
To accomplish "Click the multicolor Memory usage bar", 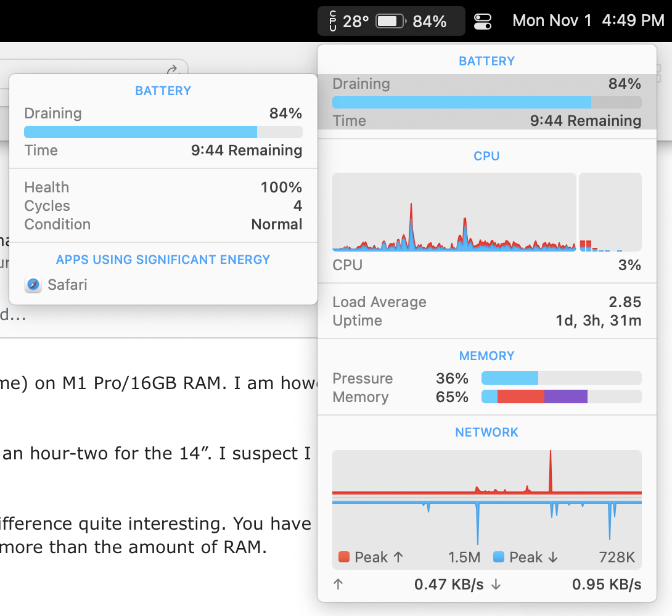I will point(561,396).
